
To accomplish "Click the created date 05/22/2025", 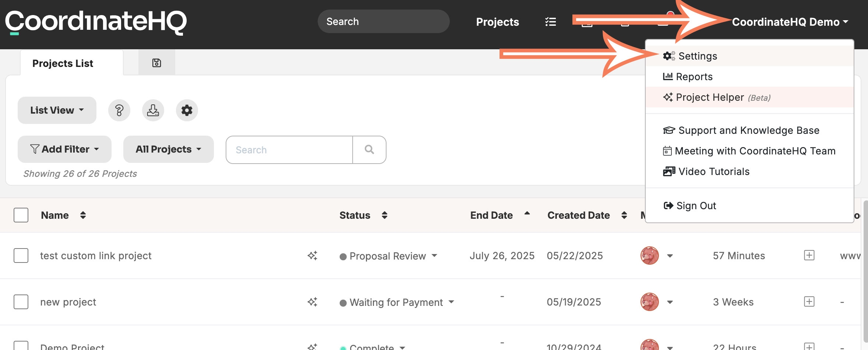I will [575, 256].
